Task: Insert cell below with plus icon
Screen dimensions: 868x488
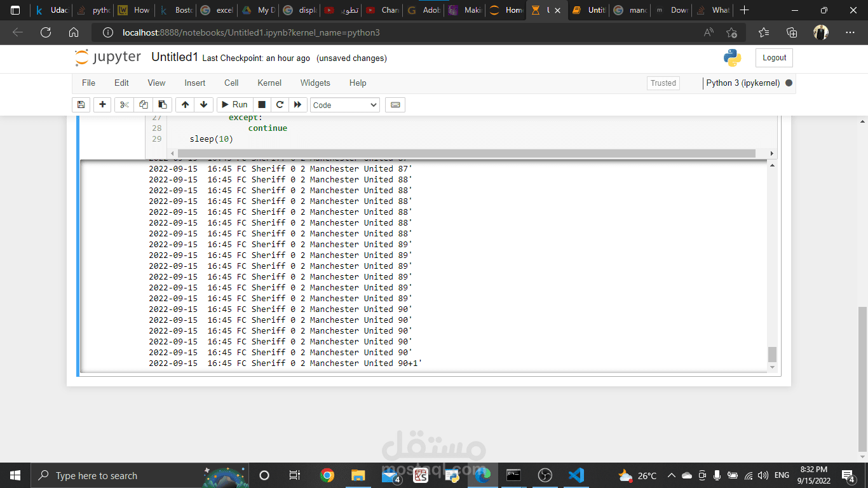Action: pyautogui.click(x=102, y=105)
